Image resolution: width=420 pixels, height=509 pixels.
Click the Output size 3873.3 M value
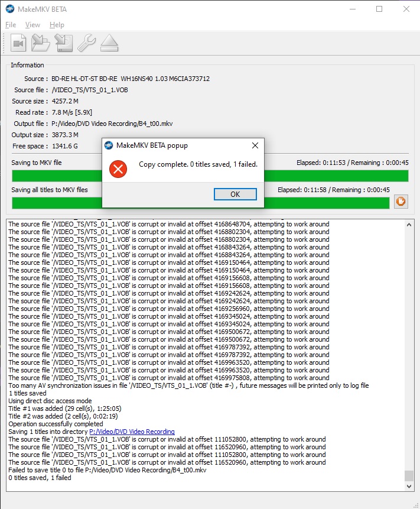coord(65,135)
